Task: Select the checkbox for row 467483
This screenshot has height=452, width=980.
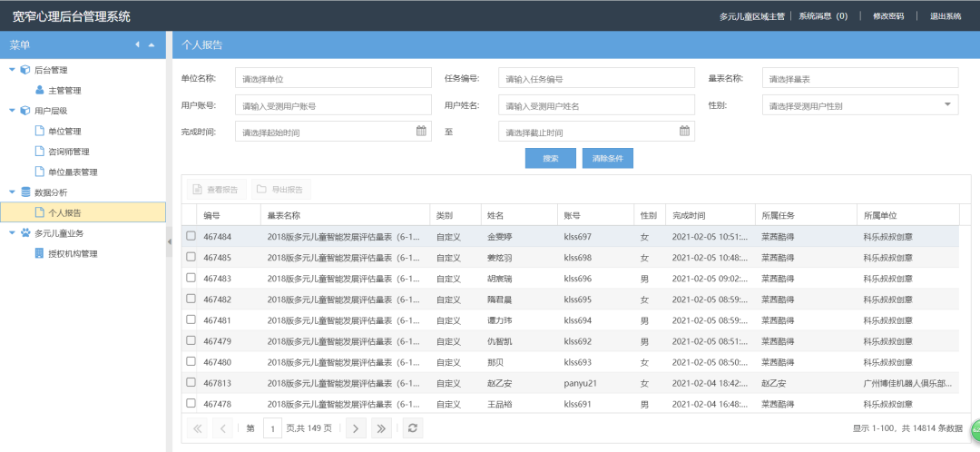Action: pyautogui.click(x=191, y=278)
